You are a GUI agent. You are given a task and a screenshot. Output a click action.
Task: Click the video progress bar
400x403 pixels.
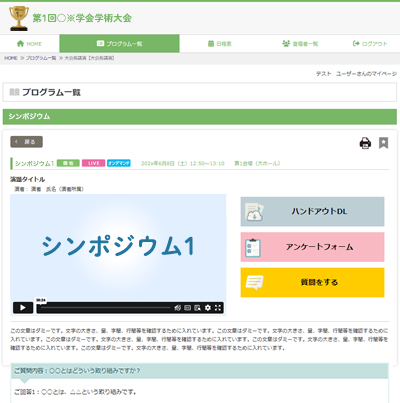pyautogui.click(x=106, y=308)
